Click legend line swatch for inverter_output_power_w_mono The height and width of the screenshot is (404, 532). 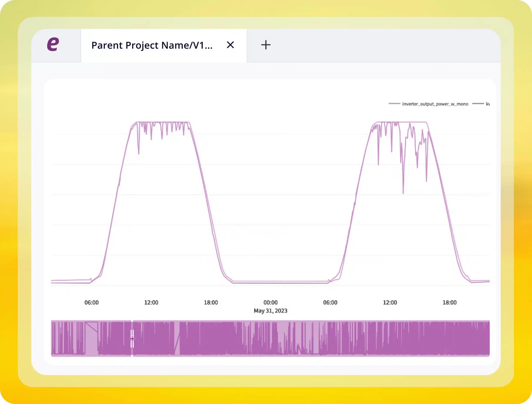point(394,104)
